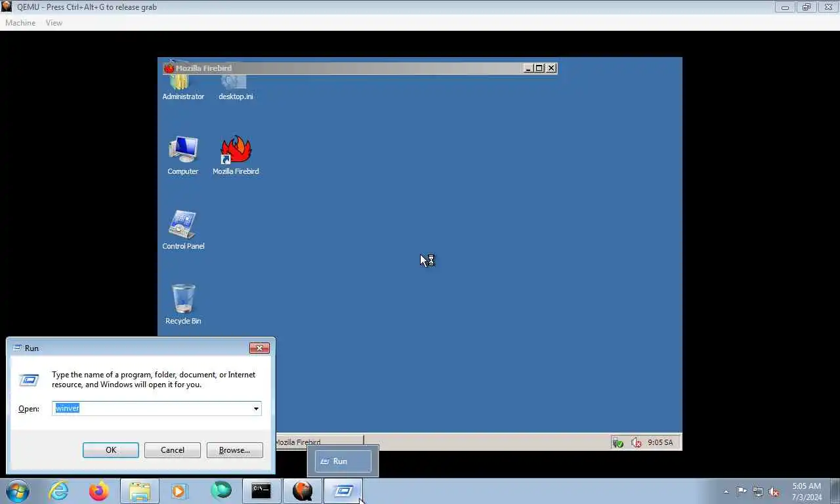The height and width of the screenshot is (504, 840).
Task: Select the Recycle Bin desktop icon
Action: (183, 304)
